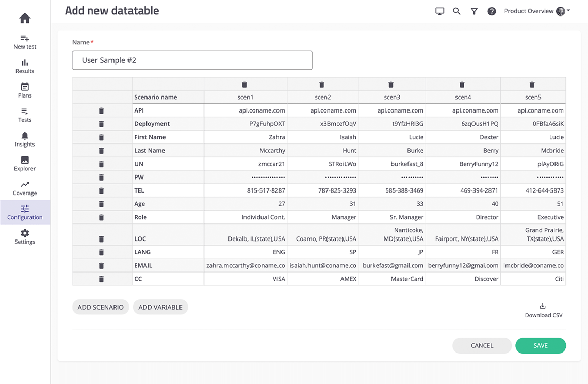
Task: Open the Home icon in the sidebar
Action: click(x=24, y=18)
